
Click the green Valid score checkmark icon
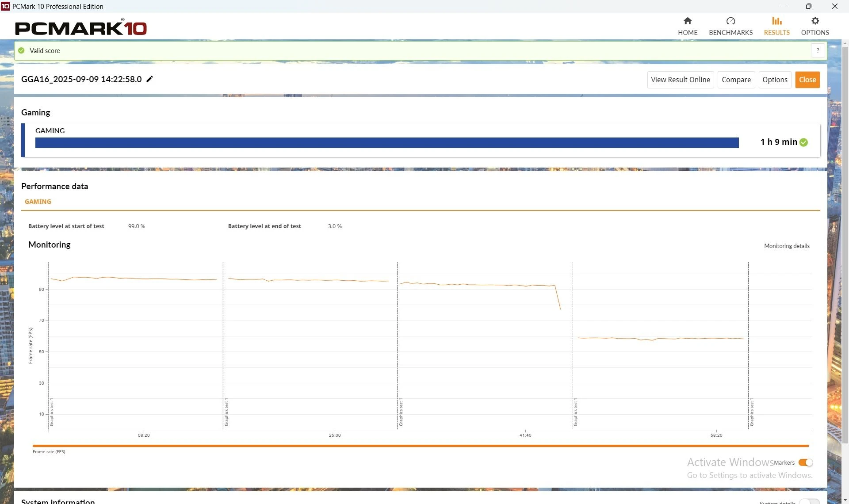click(21, 50)
